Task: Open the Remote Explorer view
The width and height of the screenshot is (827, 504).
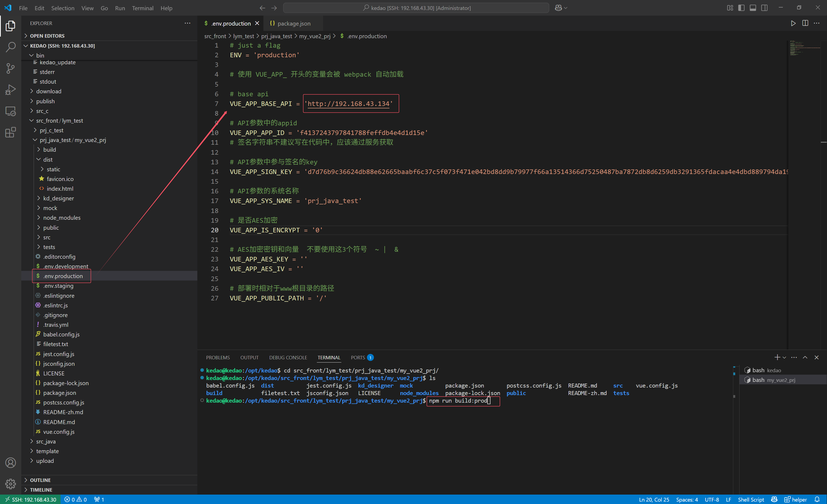Action: [10, 111]
